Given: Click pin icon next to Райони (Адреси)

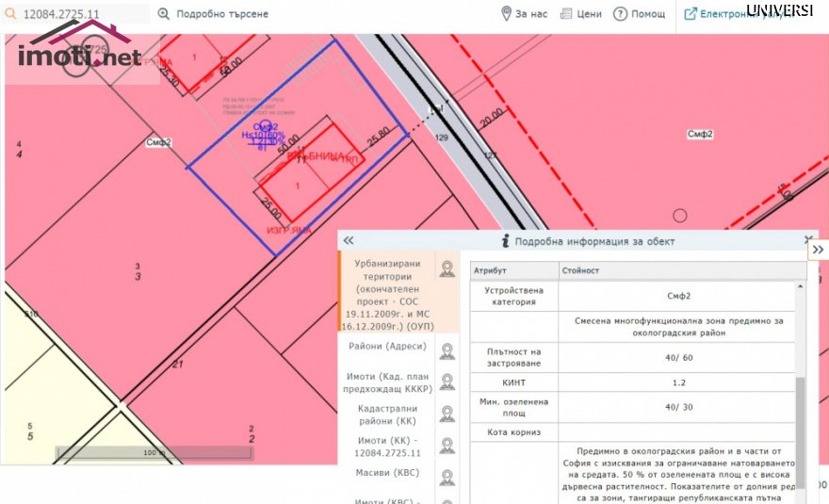Looking at the screenshot, I should (x=447, y=351).
